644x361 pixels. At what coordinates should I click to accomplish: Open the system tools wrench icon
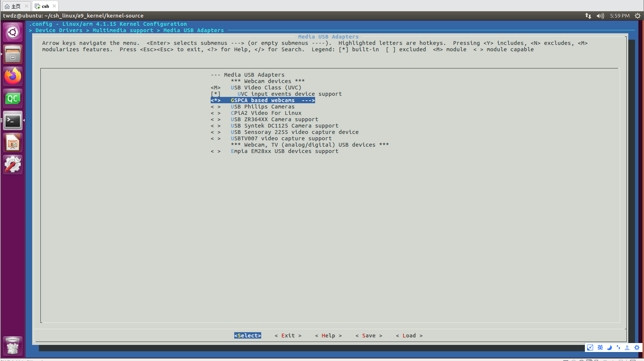[x=12, y=165]
